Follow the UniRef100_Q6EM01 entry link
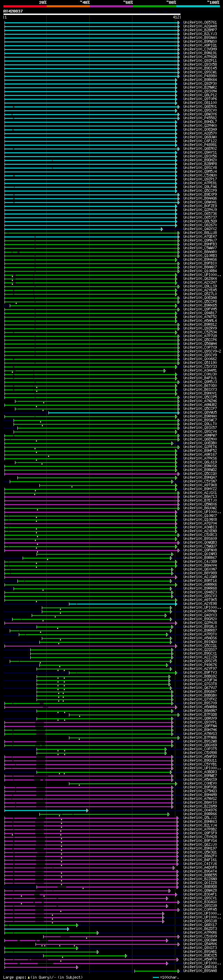The image size is (223, 980). click(200, 106)
